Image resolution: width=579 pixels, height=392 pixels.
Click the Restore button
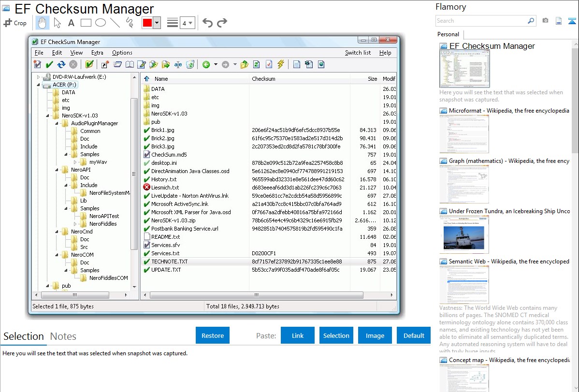click(213, 335)
